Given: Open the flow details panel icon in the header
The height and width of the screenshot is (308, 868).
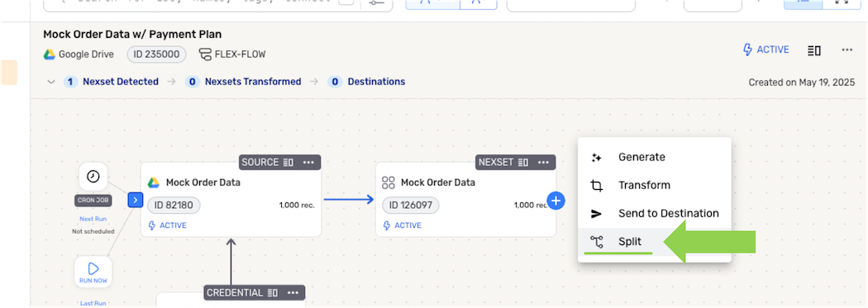Looking at the screenshot, I should click(x=814, y=50).
